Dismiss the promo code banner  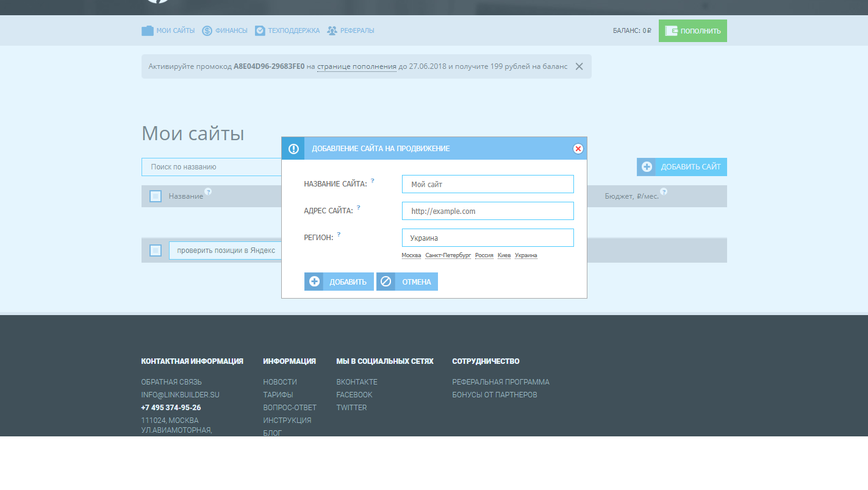(x=579, y=66)
